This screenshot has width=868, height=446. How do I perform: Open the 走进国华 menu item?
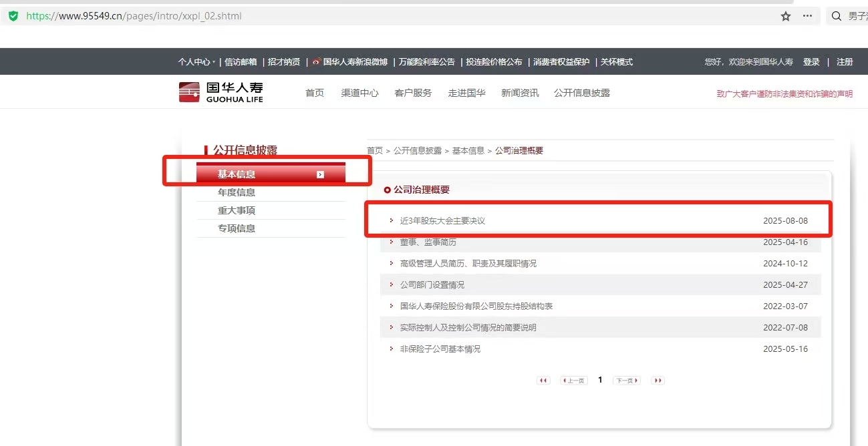[x=466, y=93]
